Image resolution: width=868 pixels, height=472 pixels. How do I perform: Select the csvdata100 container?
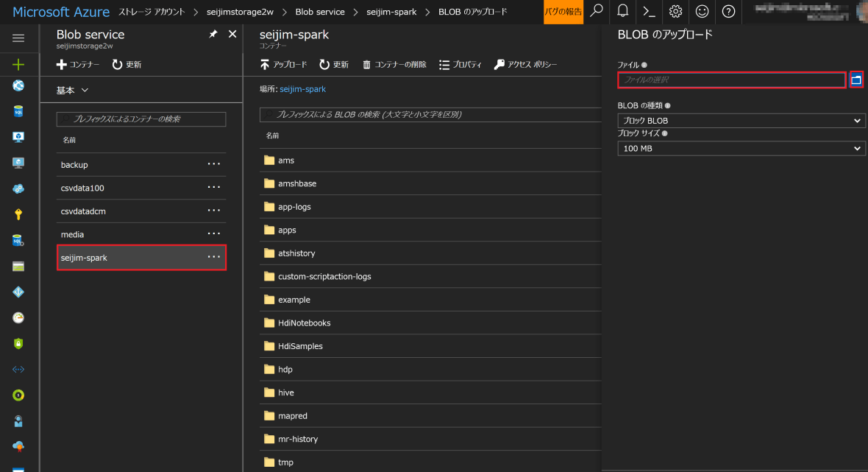pos(82,188)
